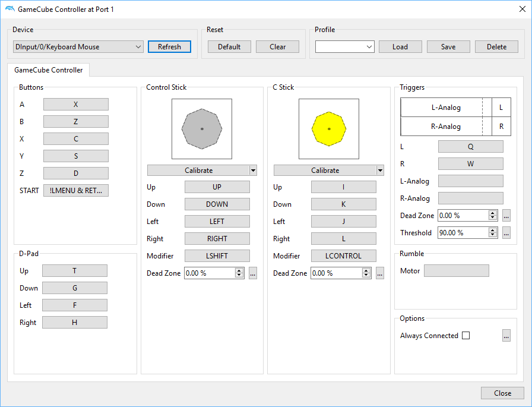The image size is (532, 407).
Task: Open C Stick Dead Zone advanced options
Action: click(380, 273)
